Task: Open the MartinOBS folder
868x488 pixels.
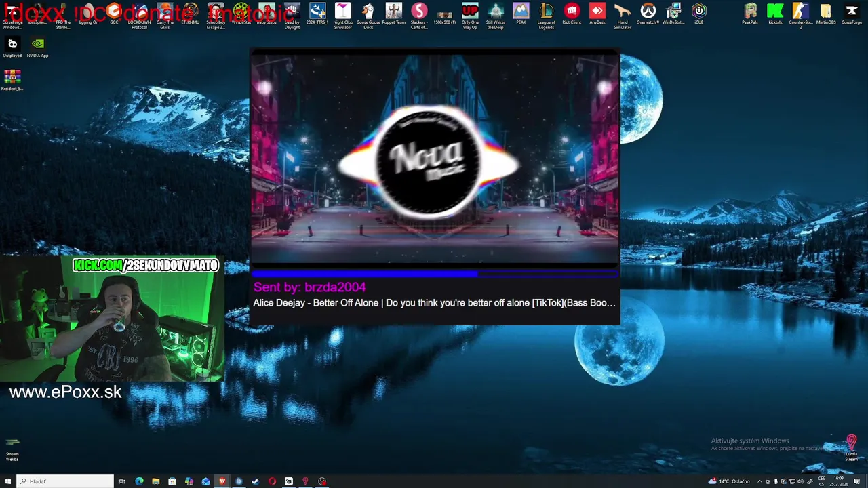Action: [826, 14]
